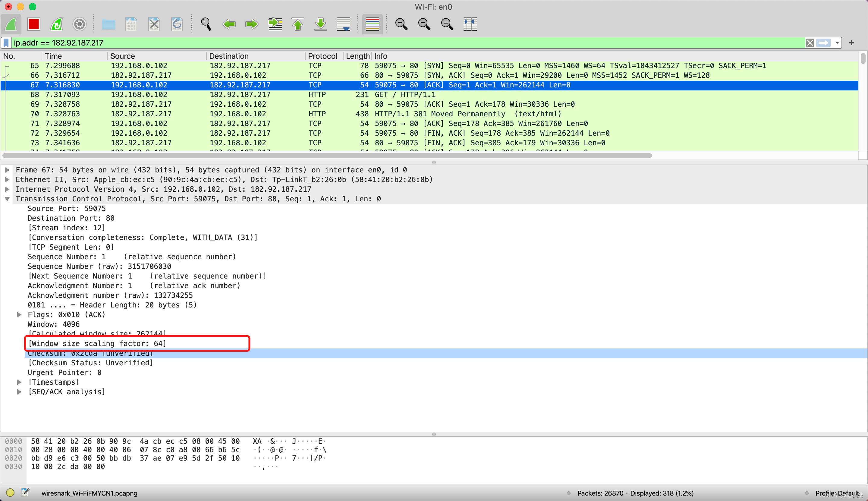Open the capture options settings
The image size is (868, 501).
point(79,24)
